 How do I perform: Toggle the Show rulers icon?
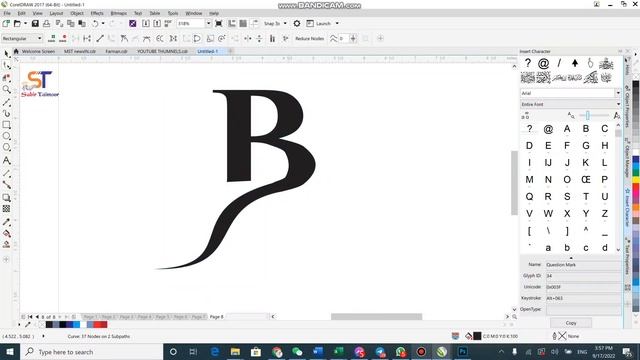click(232, 24)
